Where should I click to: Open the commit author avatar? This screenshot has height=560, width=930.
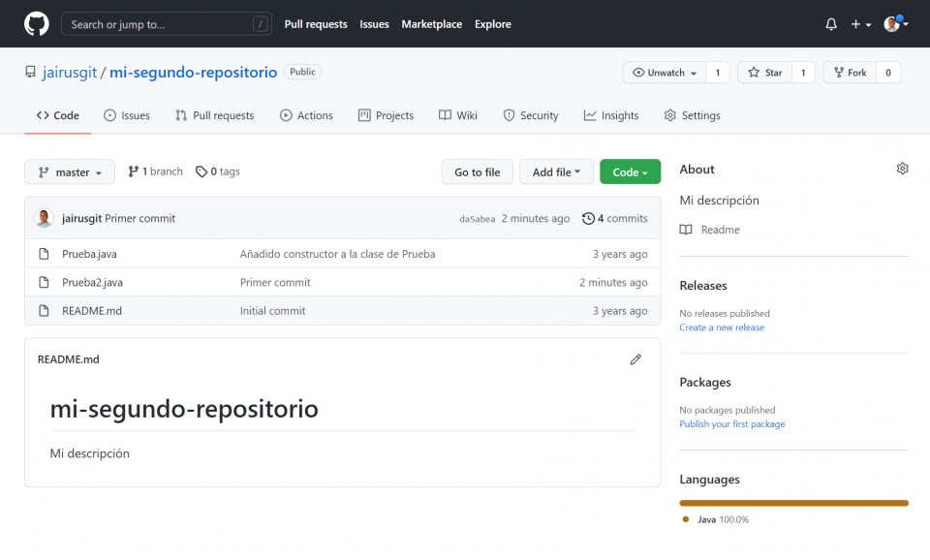click(44, 218)
